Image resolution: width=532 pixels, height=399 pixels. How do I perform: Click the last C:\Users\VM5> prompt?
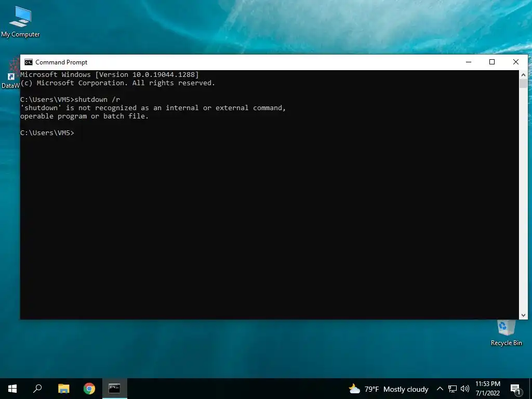tap(47, 132)
